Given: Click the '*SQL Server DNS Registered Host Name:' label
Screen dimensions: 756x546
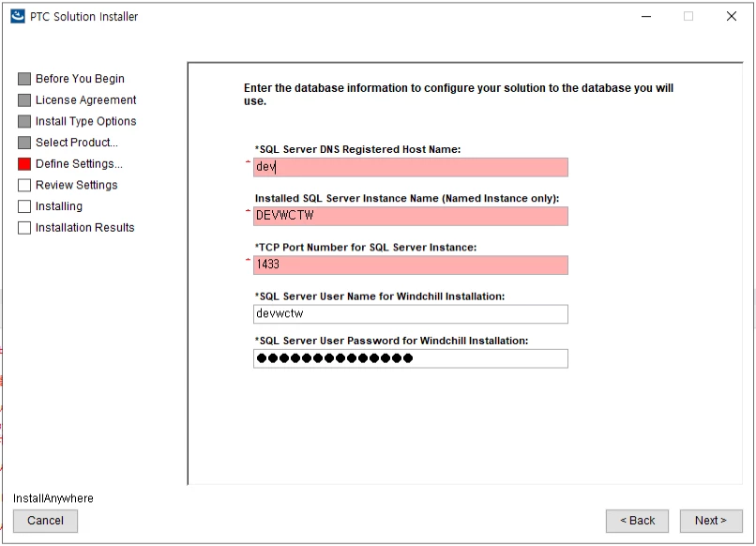Looking at the screenshot, I should pyautogui.click(x=357, y=149).
